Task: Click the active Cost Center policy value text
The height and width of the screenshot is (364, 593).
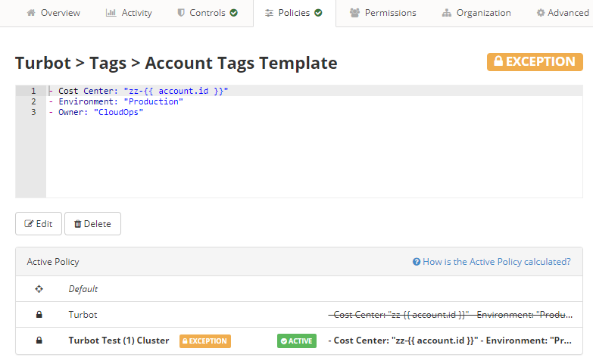Action: coord(450,341)
